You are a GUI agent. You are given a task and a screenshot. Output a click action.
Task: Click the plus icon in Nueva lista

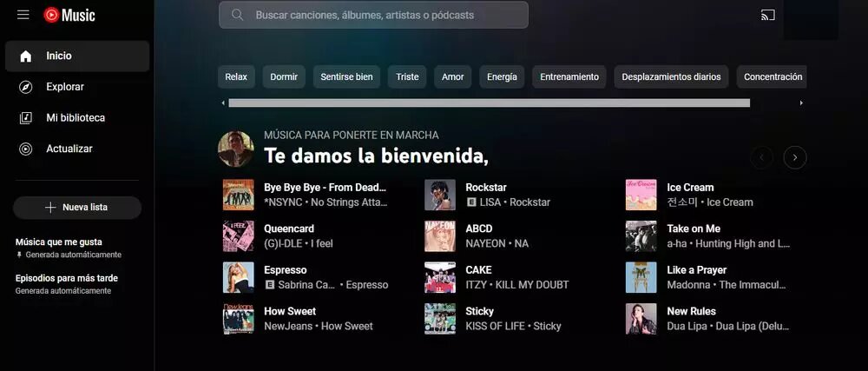click(50, 207)
